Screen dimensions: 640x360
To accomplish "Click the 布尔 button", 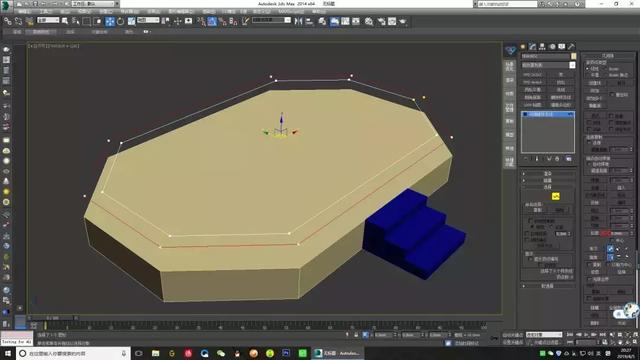I will 593,249.
